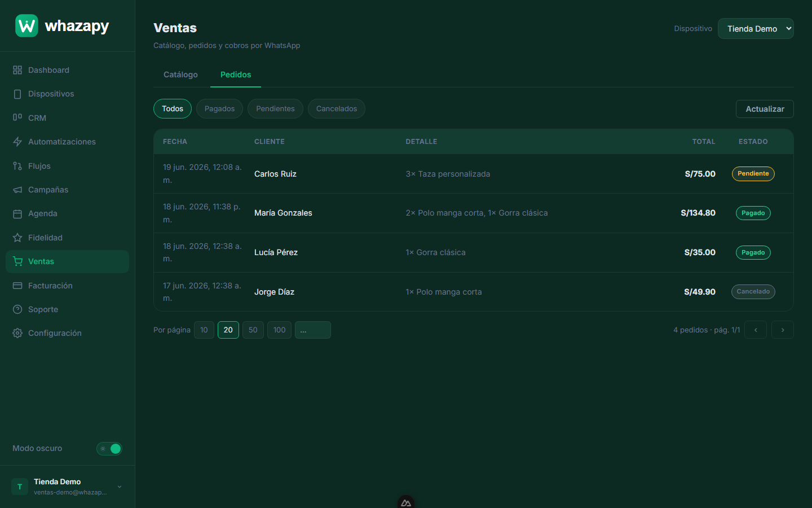Click the CRM kanban icon
Image resolution: width=812 pixels, height=508 pixels.
(17, 118)
